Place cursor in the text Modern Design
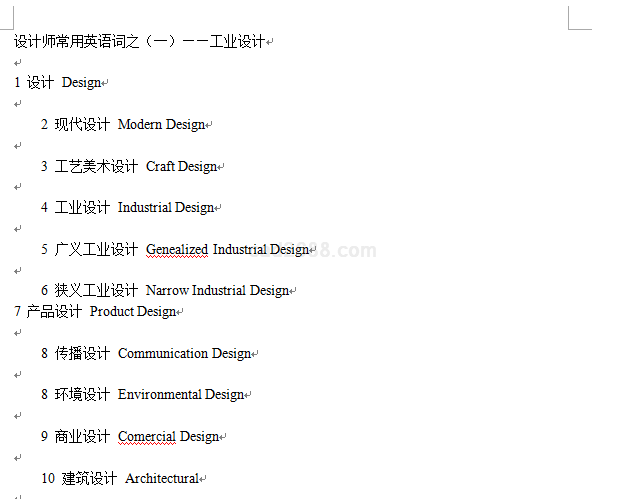This screenshot has width=625, height=499. pos(161,125)
